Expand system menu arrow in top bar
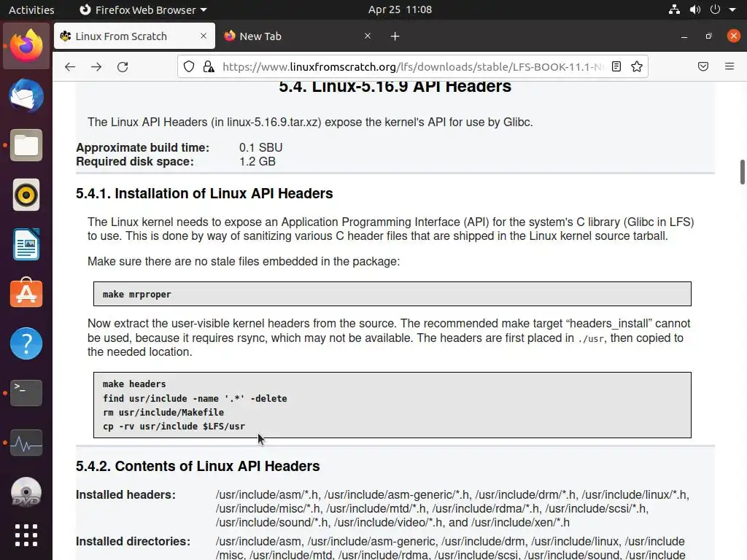The width and height of the screenshot is (747, 560). click(732, 9)
